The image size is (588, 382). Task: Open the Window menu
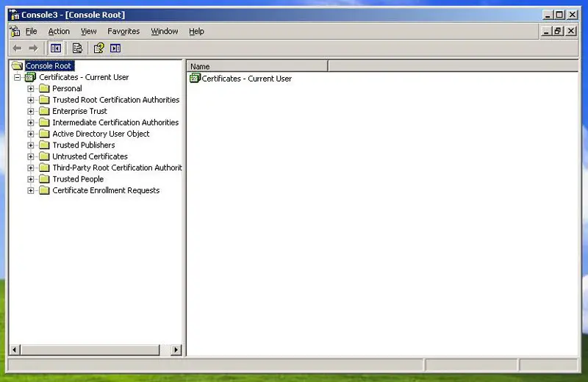[164, 31]
